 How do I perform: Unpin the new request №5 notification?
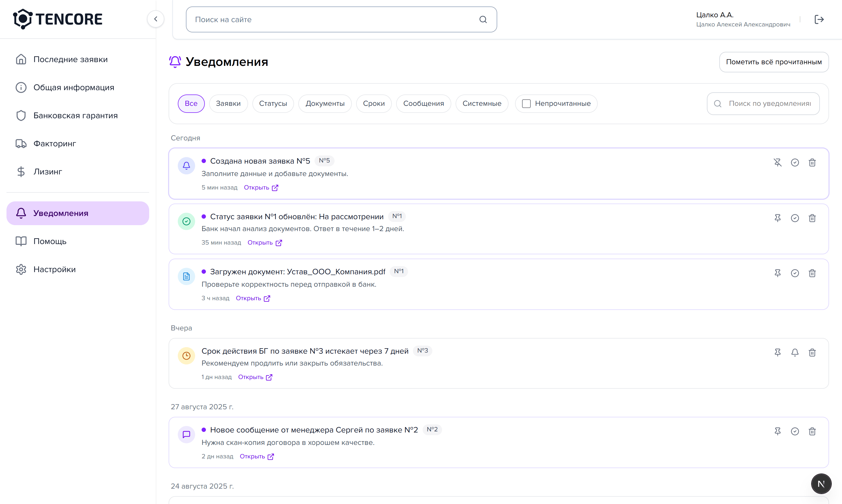(x=777, y=163)
